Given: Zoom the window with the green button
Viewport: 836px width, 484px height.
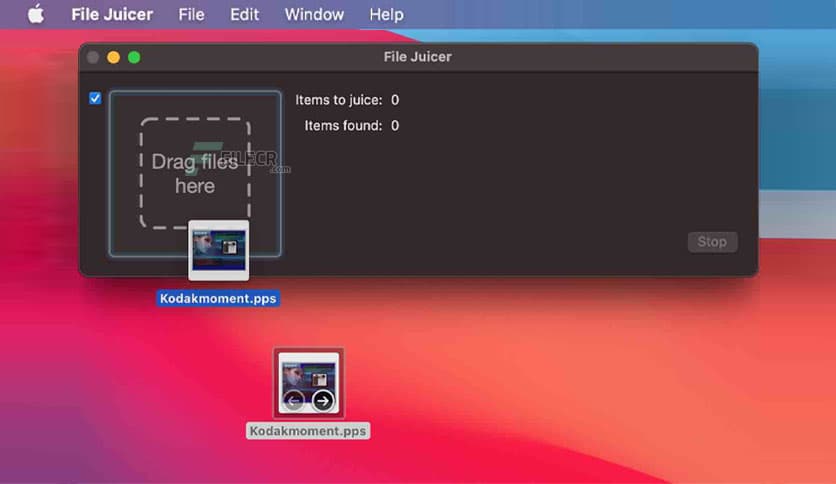Looking at the screenshot, I should tap(134, 57).
